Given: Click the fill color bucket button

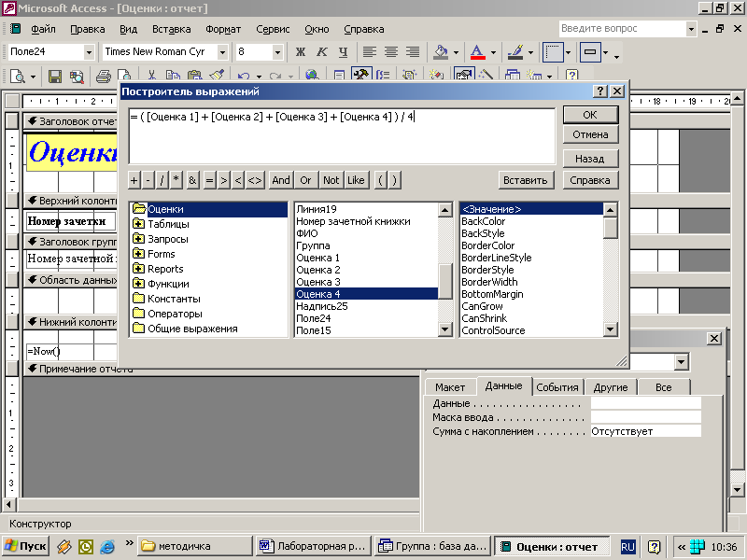Looking at the screenshot, I should pos(440,52).
